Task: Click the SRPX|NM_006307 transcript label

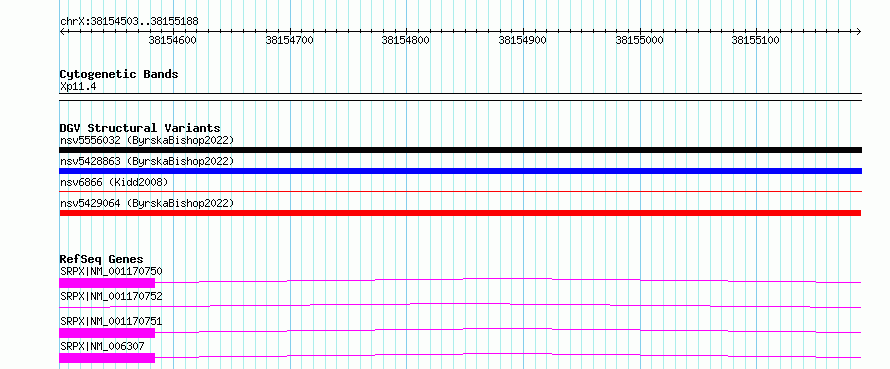Action: 102,346
